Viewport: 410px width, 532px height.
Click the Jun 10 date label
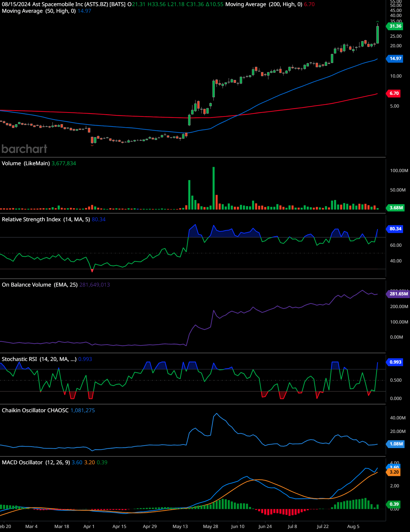[x=238, y=526]
